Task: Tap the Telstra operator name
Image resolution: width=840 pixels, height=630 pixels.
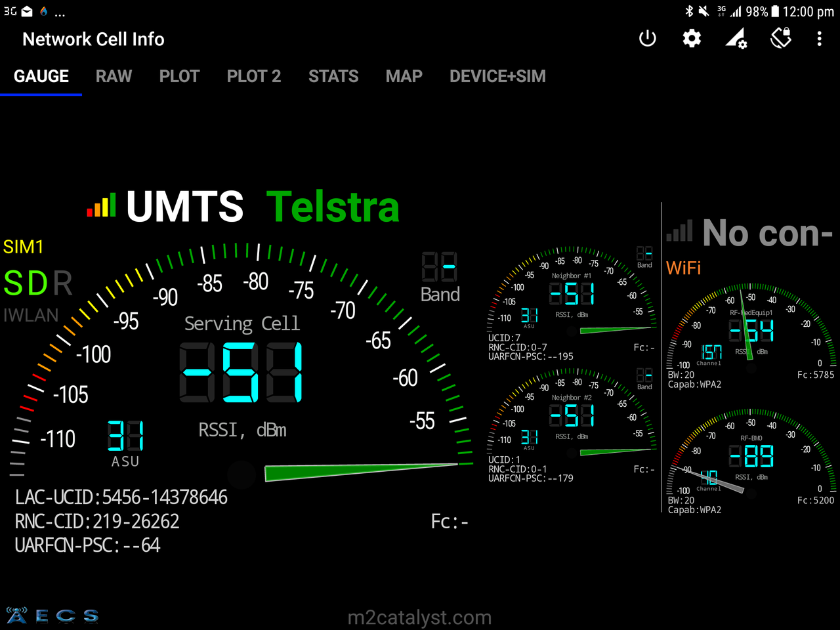Action: tap(333, 206)
